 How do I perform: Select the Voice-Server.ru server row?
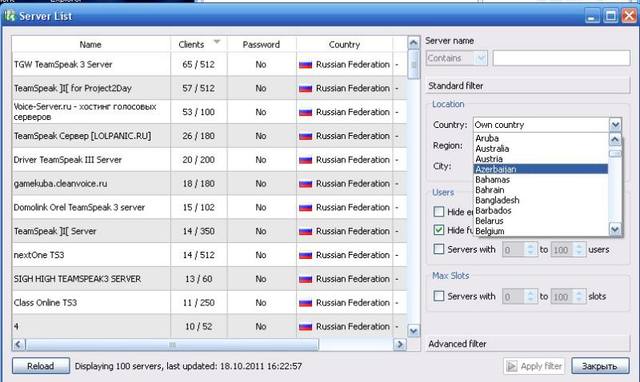click(x=210, y=112)
